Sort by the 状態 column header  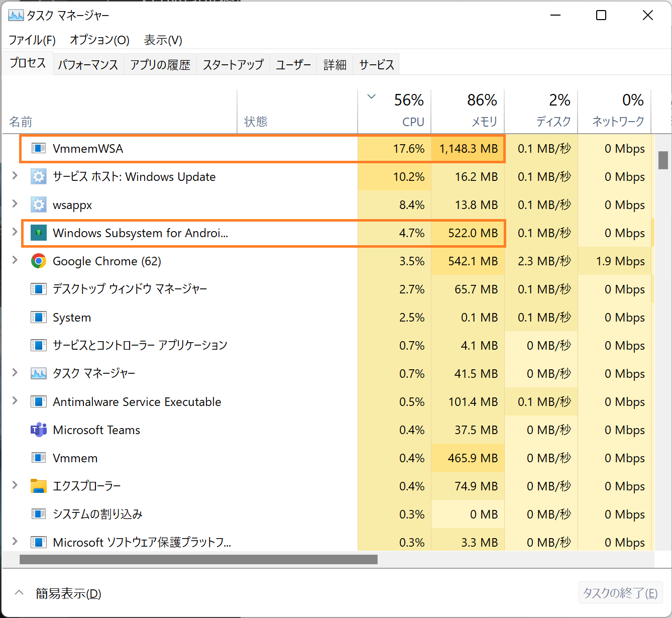coord(297,111)
